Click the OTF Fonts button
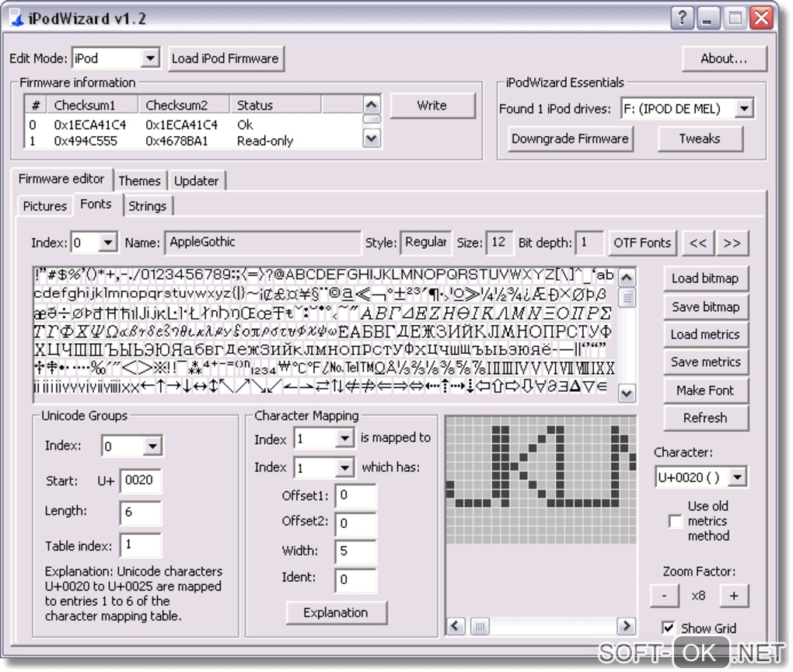The width and height of the screenshot is (793, 672). 642,243
